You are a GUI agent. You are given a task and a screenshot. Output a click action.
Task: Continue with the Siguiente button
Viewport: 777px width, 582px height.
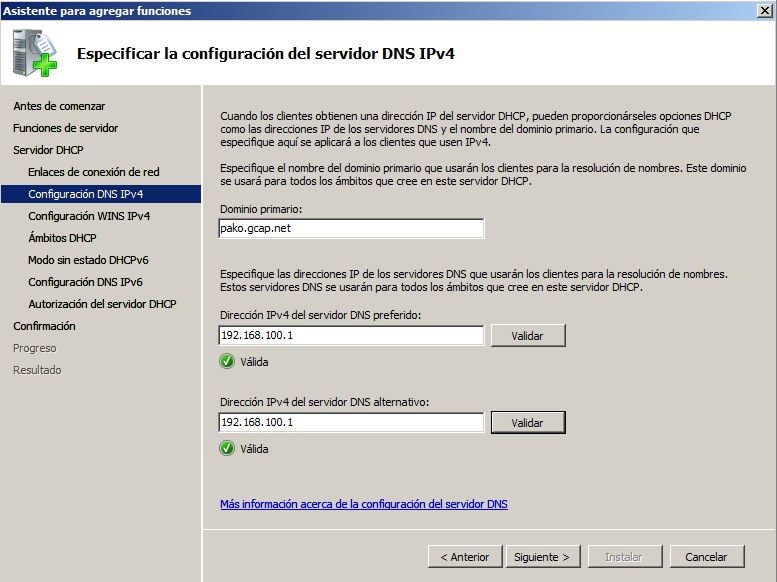point(542,557)
